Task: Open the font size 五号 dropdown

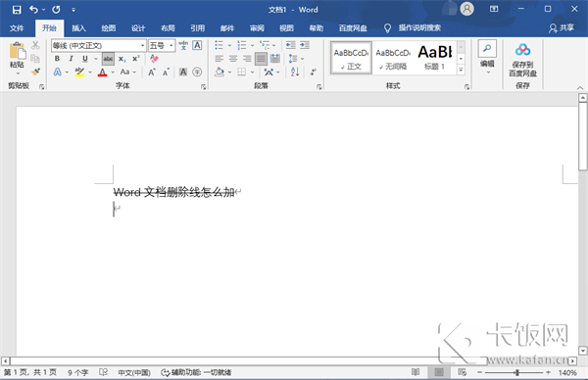Action: tap(171, 46)
